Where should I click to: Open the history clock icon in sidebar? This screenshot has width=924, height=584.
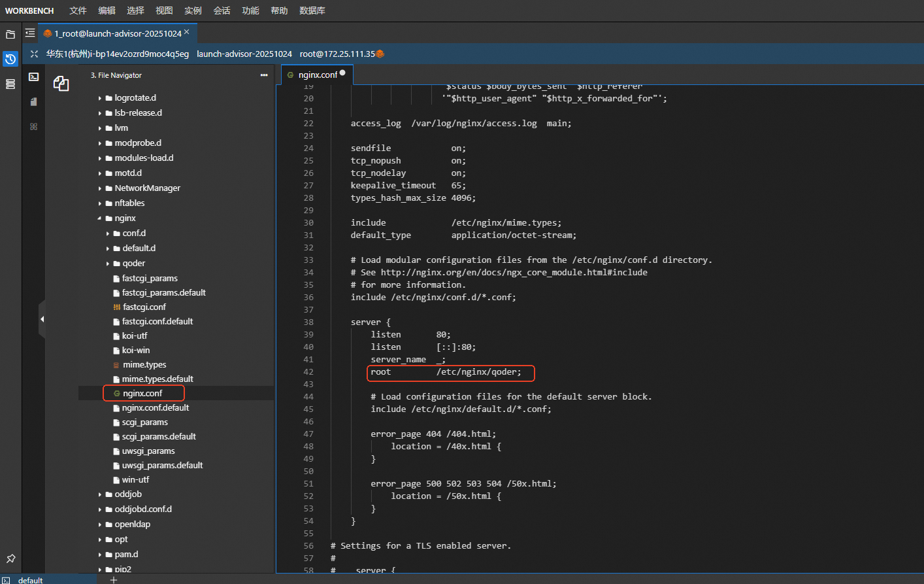point(10,60)
